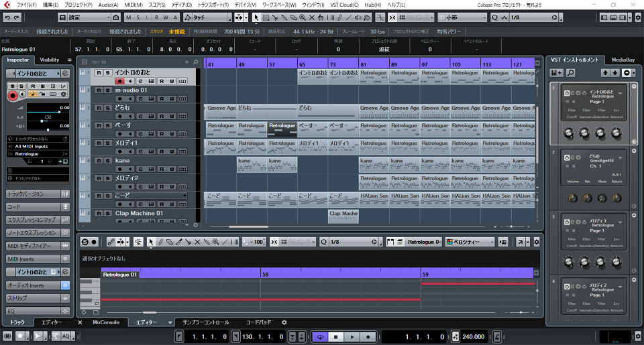
Task: Toggle record enable on イントロのおと track
Action: tap(120, 81)
